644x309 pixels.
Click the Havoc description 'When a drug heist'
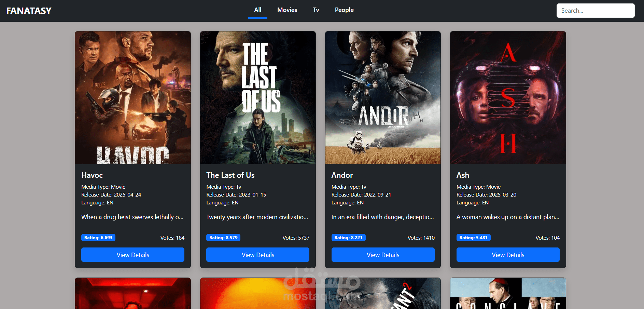(x=132, y=217)
